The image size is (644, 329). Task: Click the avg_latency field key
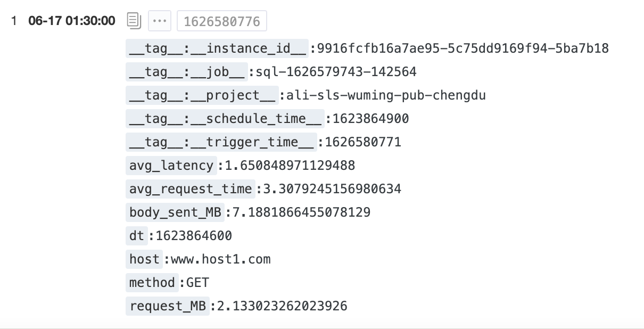click(x=171, y=166)
